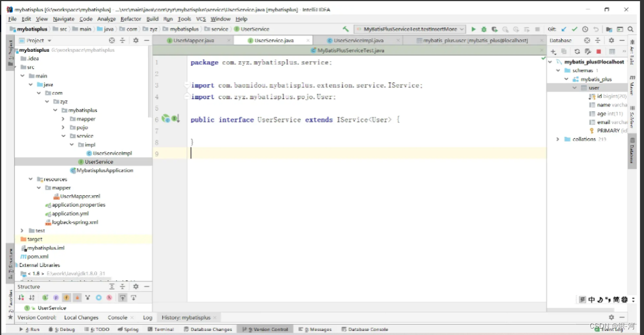Collapse the resources folder node
This screenshot has height=335, width=644.
point(30,179)
